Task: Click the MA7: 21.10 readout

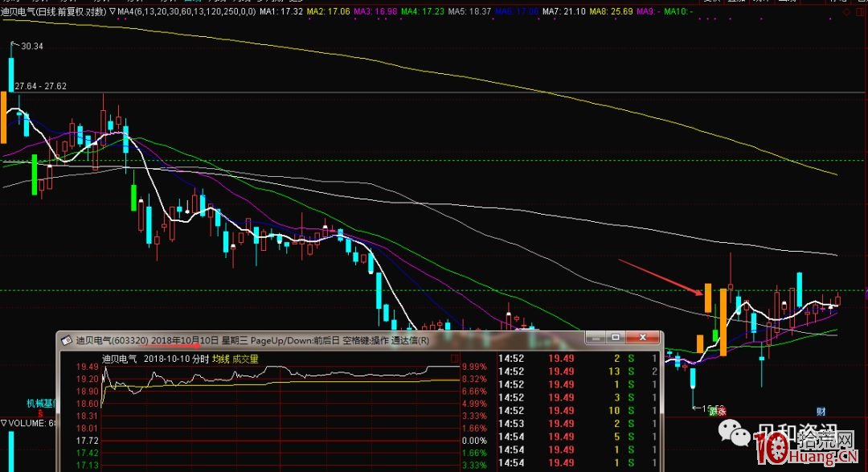Action: click(x=563, y=11)
